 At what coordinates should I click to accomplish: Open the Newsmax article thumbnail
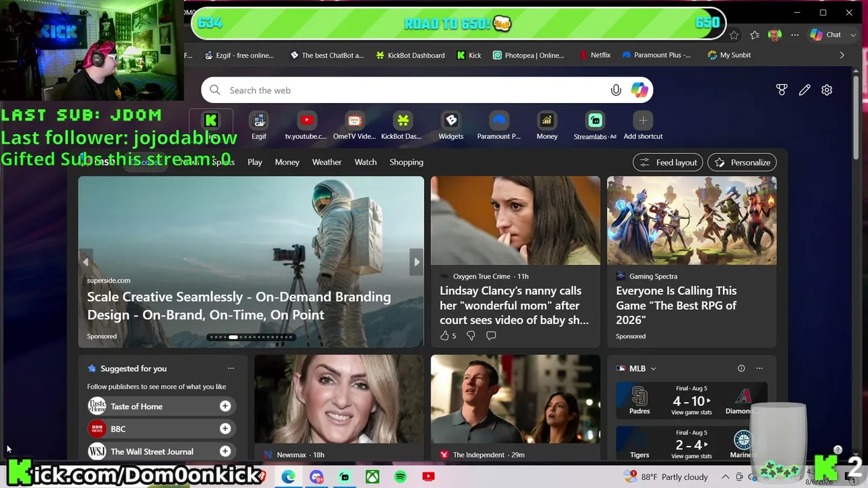(339, 400)
